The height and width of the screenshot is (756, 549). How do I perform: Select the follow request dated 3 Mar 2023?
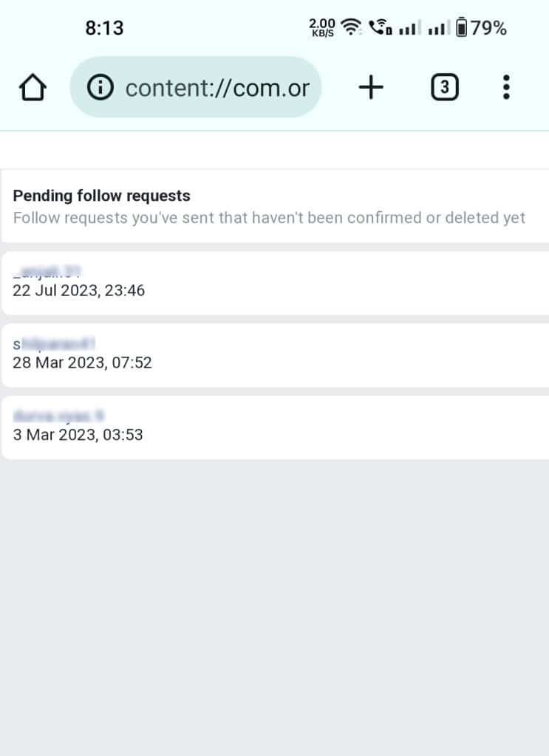click(x=273, y=427)
